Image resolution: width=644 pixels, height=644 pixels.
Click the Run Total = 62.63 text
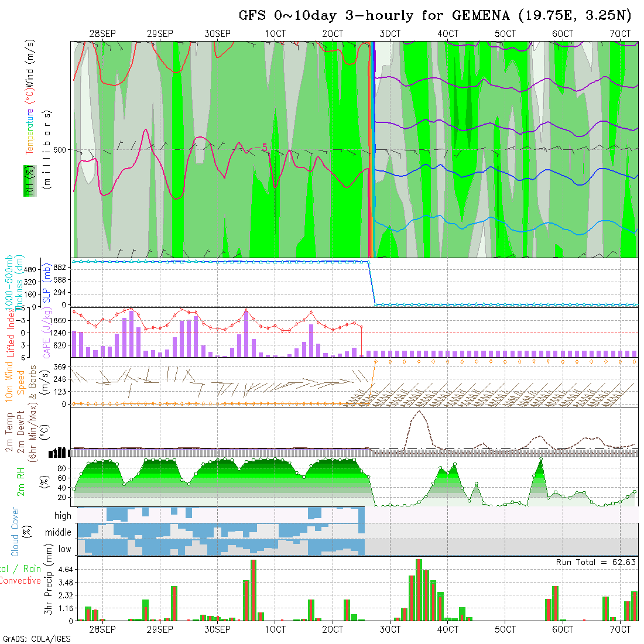(596, 562)
